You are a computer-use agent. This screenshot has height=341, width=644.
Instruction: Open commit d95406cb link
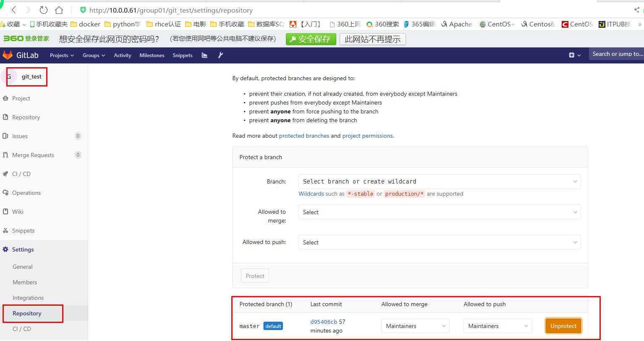324,322
